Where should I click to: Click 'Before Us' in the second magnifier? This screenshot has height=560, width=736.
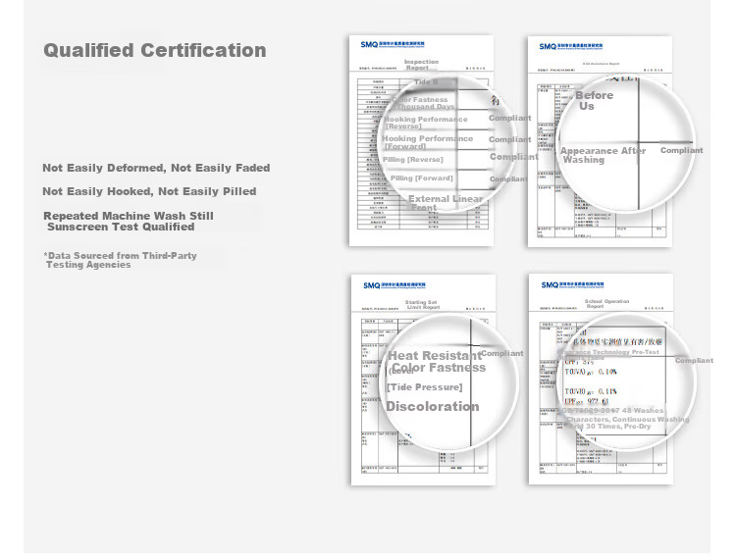[x=595, y=100]
